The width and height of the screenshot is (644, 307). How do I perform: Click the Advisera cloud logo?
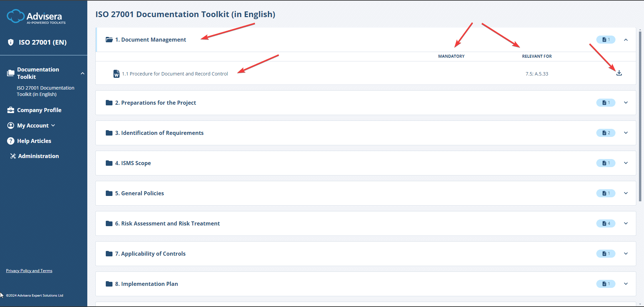[x=15, y=16]
